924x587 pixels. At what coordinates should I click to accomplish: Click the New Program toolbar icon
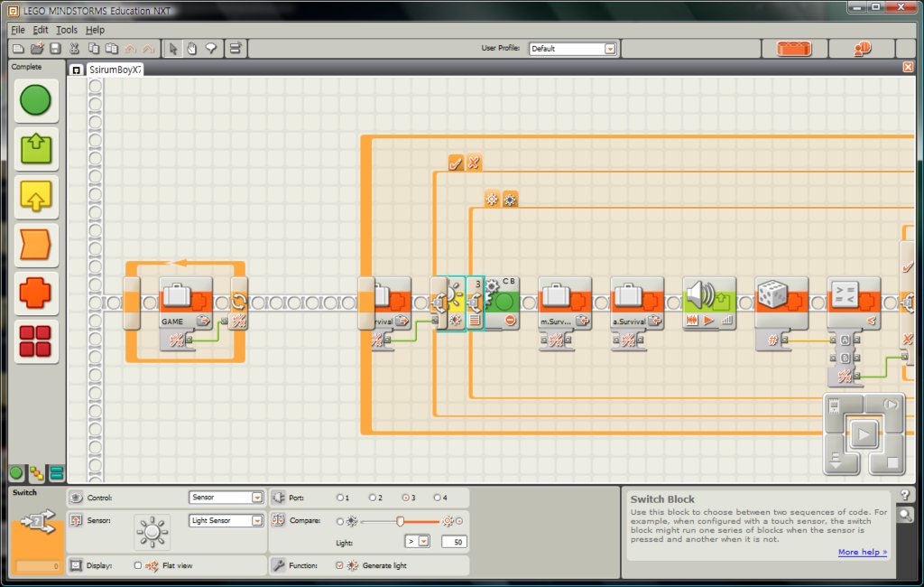tap(18, 49)
